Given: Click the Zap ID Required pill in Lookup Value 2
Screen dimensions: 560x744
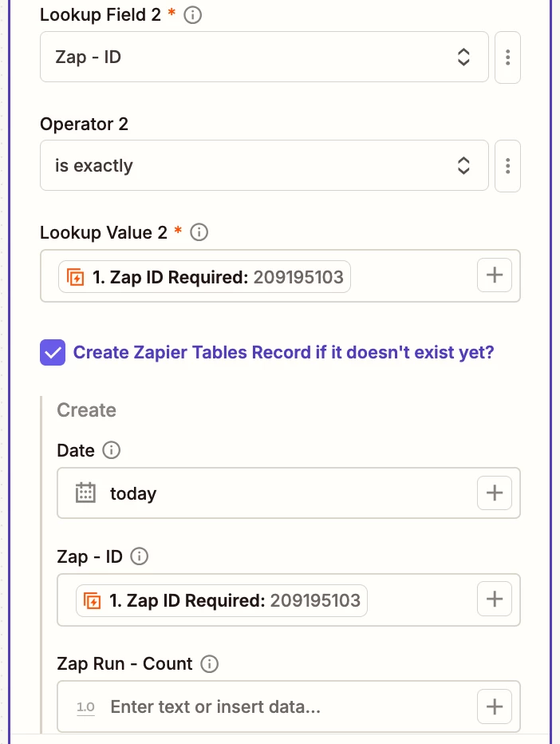Looking at the screenshot, I should 205,277.
